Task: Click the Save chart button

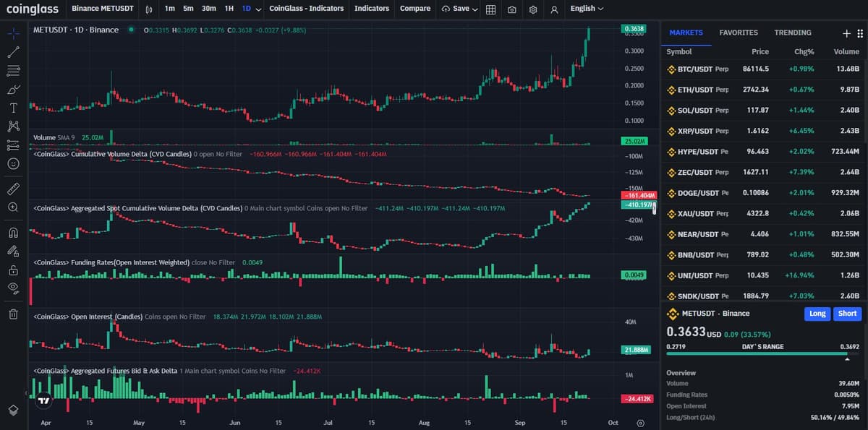Action: coord(455,9)
